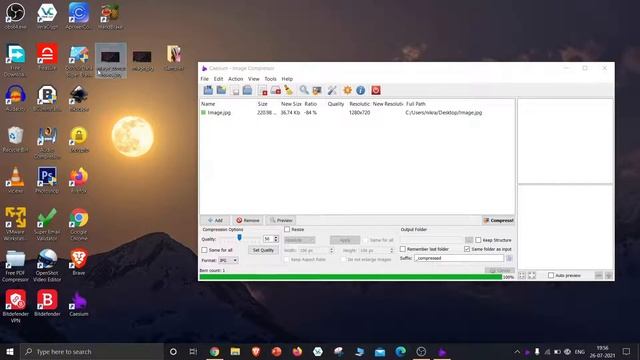Open the Google Chrome desktop shortcut
Viewport: 640px width, 360px height.
79,224
